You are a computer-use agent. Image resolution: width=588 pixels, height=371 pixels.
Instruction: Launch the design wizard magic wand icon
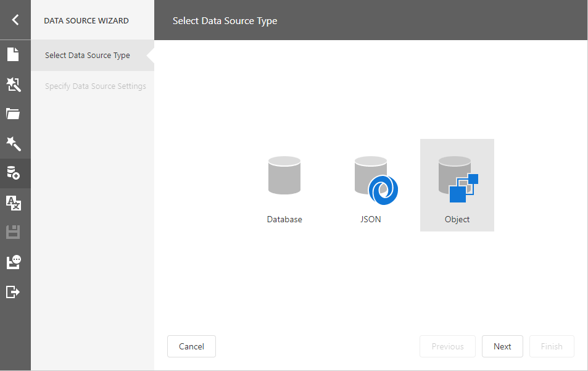(x=14, y=144)
